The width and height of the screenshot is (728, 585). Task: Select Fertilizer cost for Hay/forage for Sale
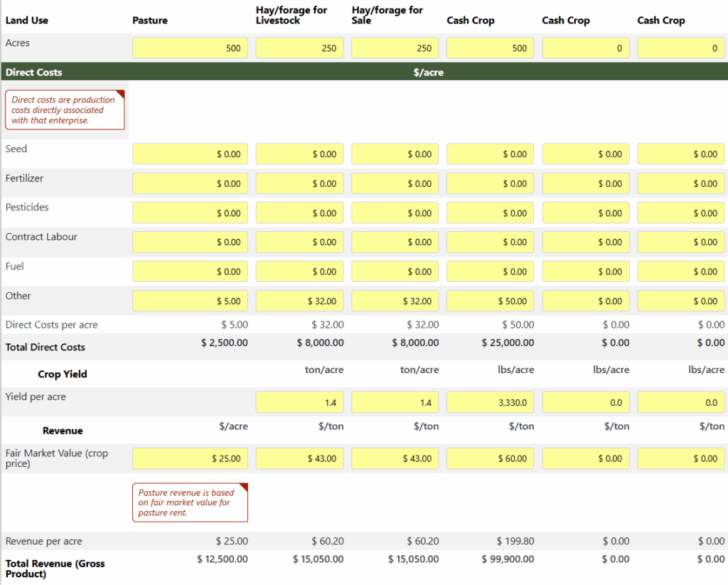pyautogui.click(x=395, y=183)
